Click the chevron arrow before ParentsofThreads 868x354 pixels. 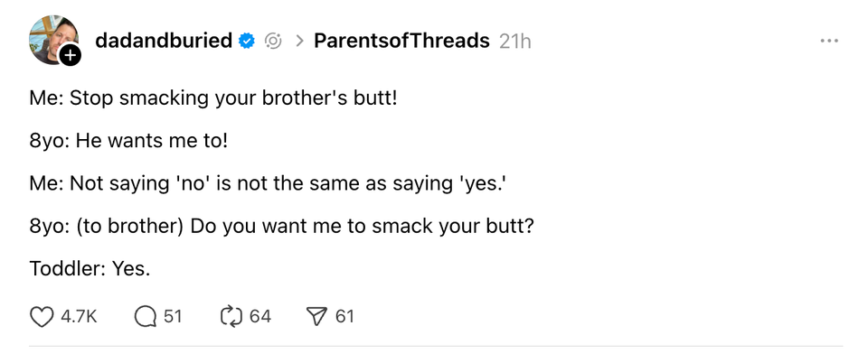[x=299, y=41]
